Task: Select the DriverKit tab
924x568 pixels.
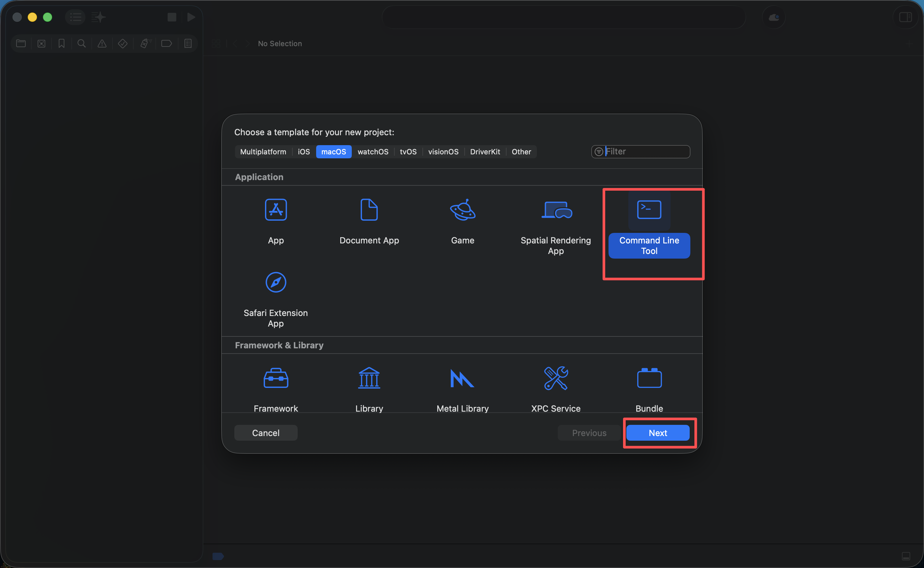Action: point(485,152)
